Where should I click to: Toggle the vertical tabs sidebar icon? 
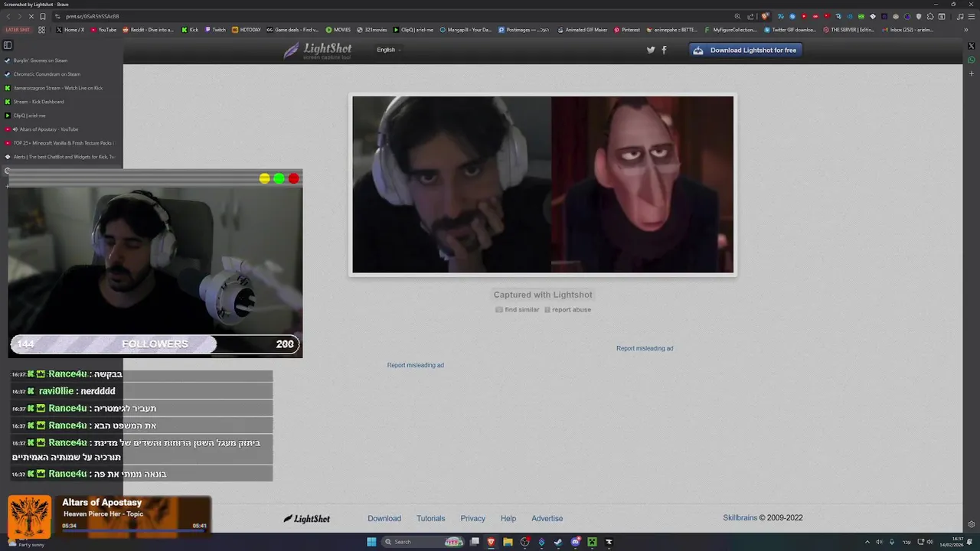click(x=8, y=45)
